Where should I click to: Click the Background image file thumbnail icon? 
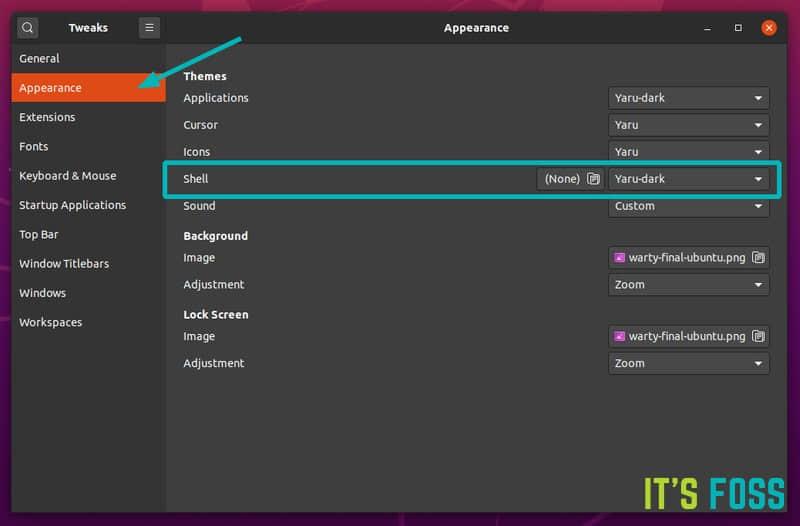(620, 258)
